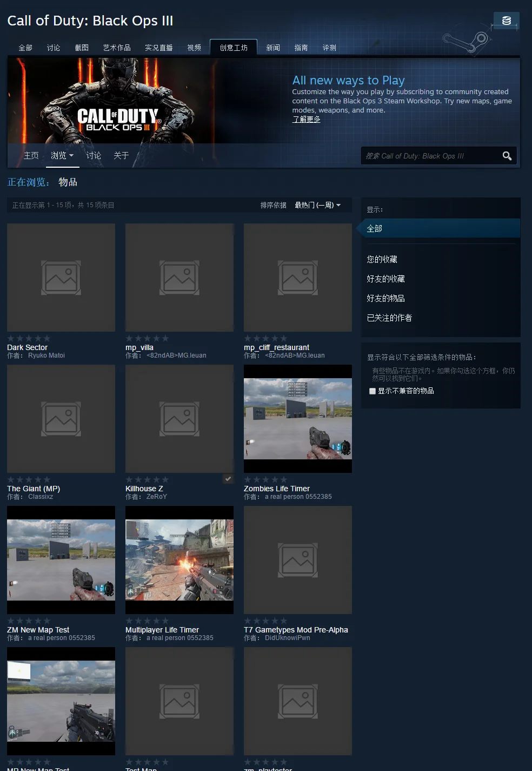Open the Zombies Life Timer title link
Viewport: 532px width, 771px height.
pyautogui.click(x=277, y=489)
